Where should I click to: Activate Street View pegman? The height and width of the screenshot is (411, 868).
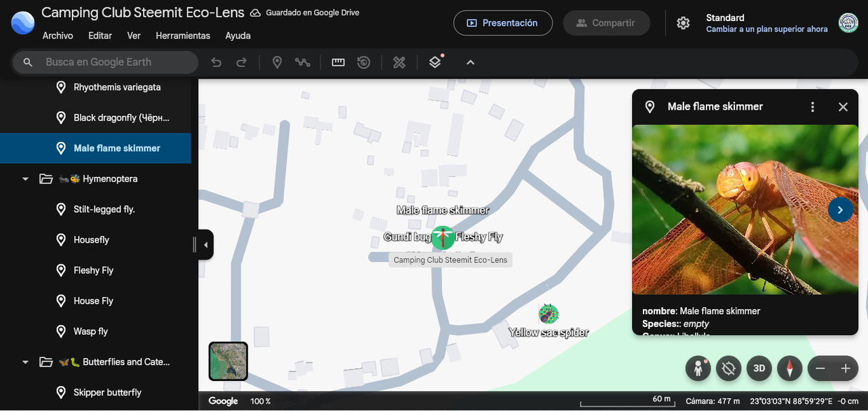click(x=698, y=368)
